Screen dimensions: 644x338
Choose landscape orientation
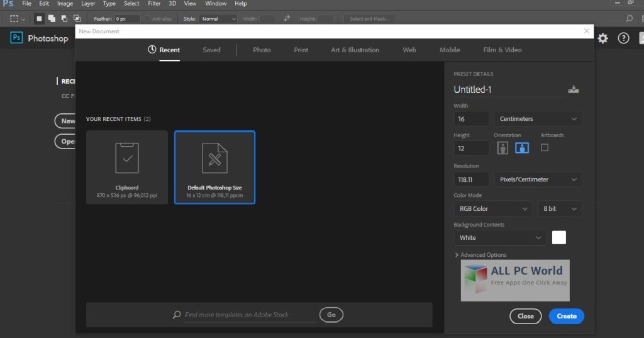[522, 148]
